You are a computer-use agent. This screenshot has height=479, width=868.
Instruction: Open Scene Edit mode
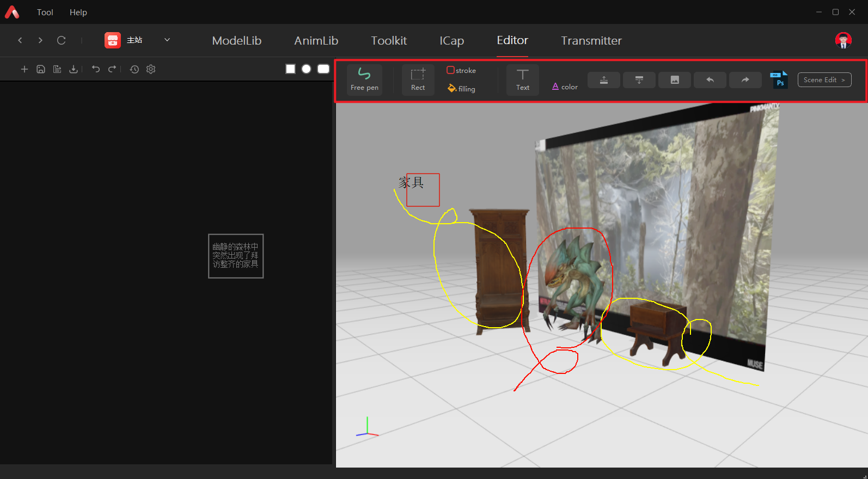pos(824,80)
